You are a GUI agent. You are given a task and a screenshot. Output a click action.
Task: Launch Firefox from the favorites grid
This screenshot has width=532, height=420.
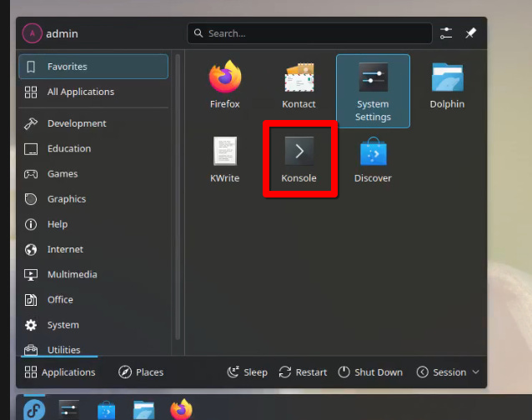click(x=224, y=85)
